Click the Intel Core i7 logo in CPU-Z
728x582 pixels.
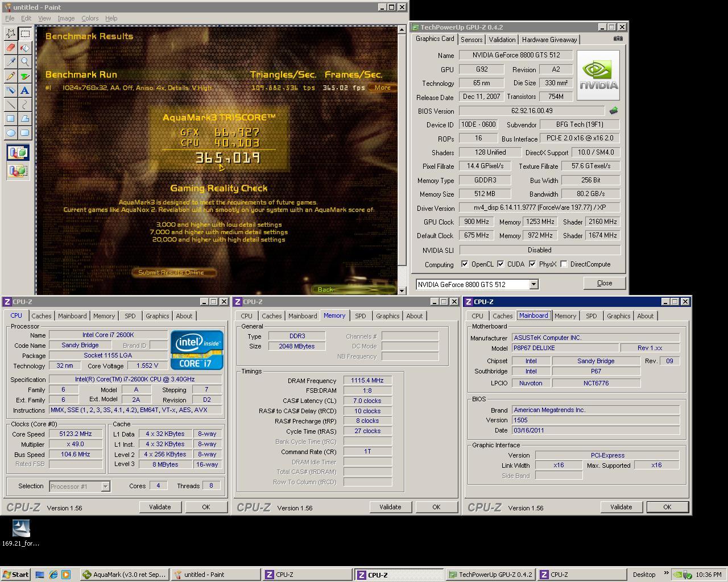[x=197, y=350]
